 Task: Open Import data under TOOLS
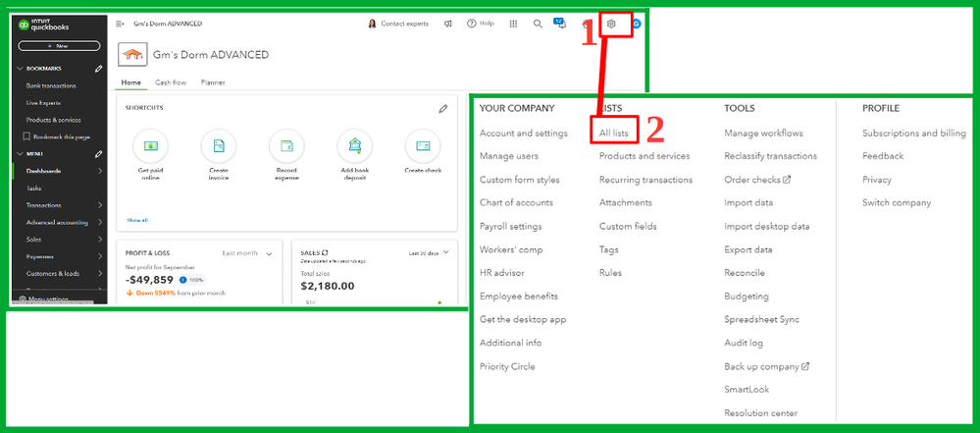coord(748,202)
